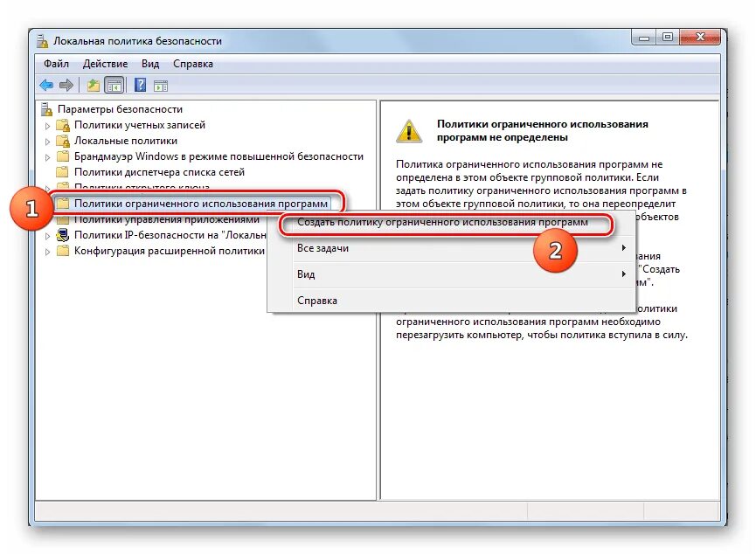Click the Конфигурация расширенной политики folder icon
756x554 pixels.
63,251
